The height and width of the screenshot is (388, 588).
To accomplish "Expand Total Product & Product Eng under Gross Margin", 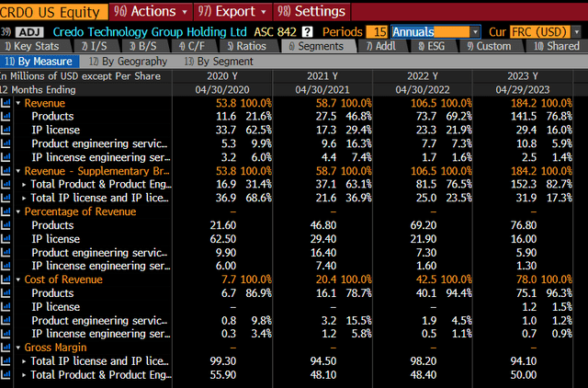I will coord(24,374).
